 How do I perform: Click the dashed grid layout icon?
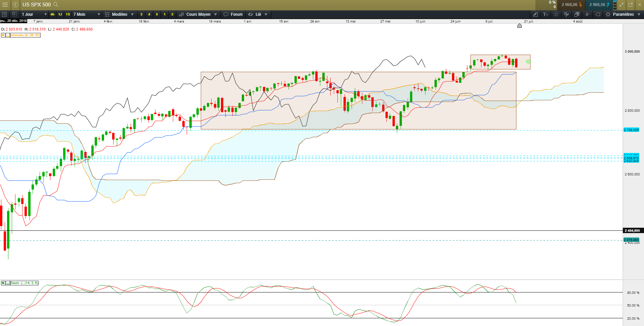click(14, 14)
